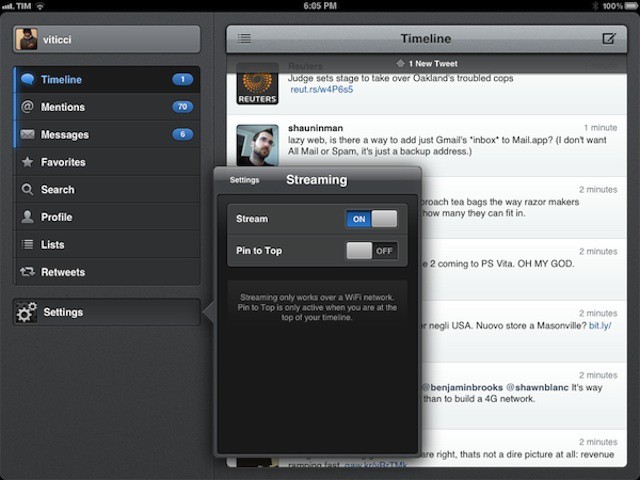Select Search in the sidebar
This screenshot has width=640, height=480.
(107, 189)
